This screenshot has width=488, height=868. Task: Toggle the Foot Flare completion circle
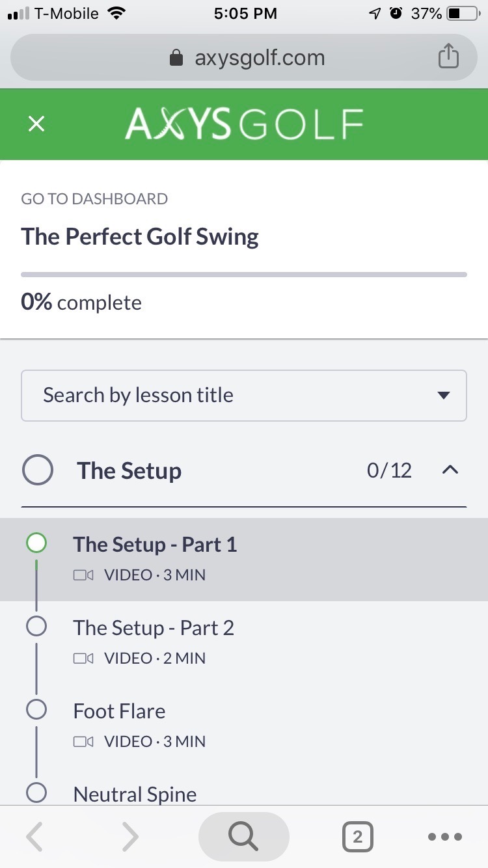(36, 709)
